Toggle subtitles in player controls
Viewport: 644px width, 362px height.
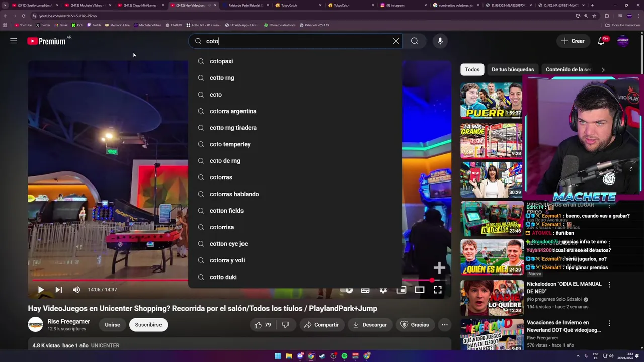click(x=365, y=290)
